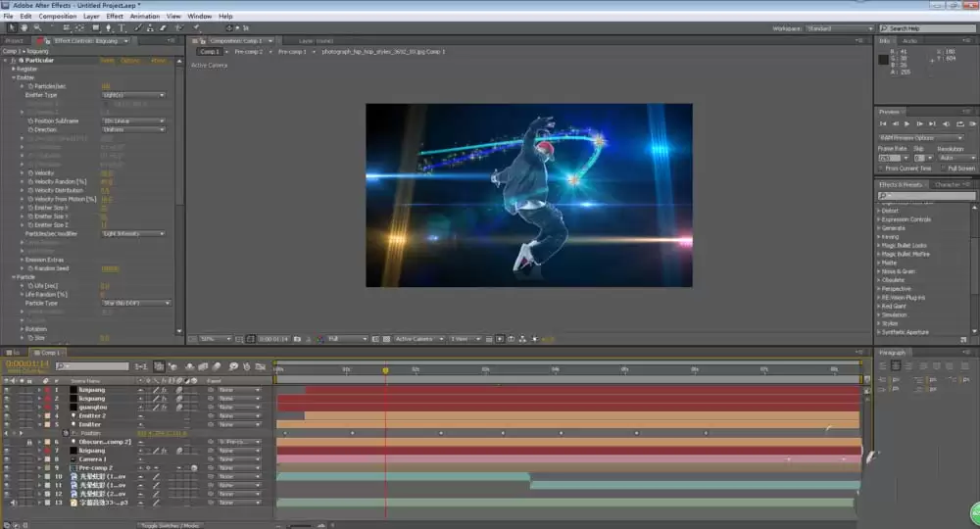Toggle Full Screen checkbox in Preview

943,168
